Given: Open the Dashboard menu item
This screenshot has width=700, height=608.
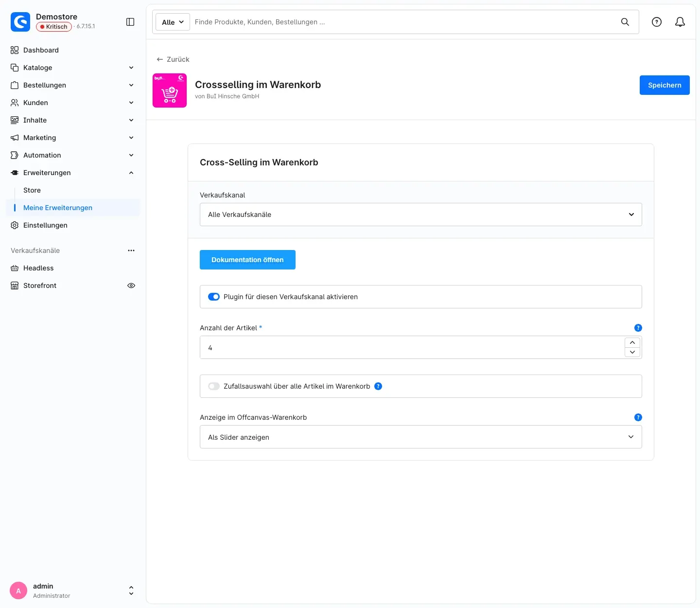Looking at the screenshot, I should point(73,50).
